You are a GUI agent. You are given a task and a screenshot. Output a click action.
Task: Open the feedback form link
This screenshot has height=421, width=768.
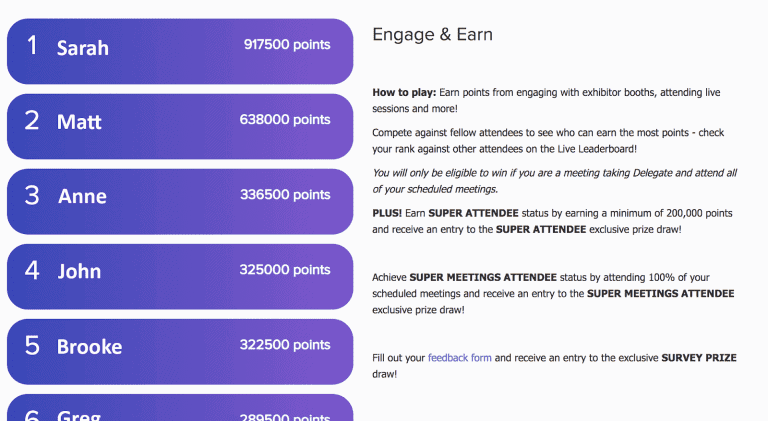point(459,357)
